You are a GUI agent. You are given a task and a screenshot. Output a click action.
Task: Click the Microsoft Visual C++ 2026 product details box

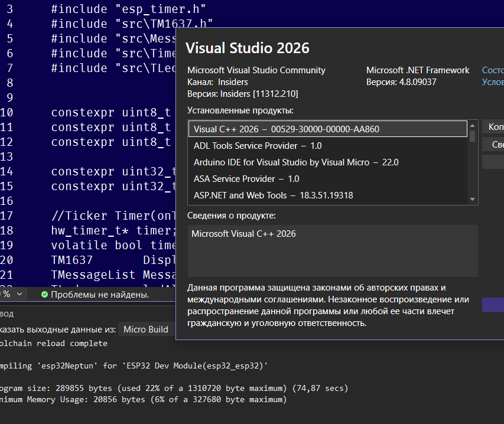(333, 250)
